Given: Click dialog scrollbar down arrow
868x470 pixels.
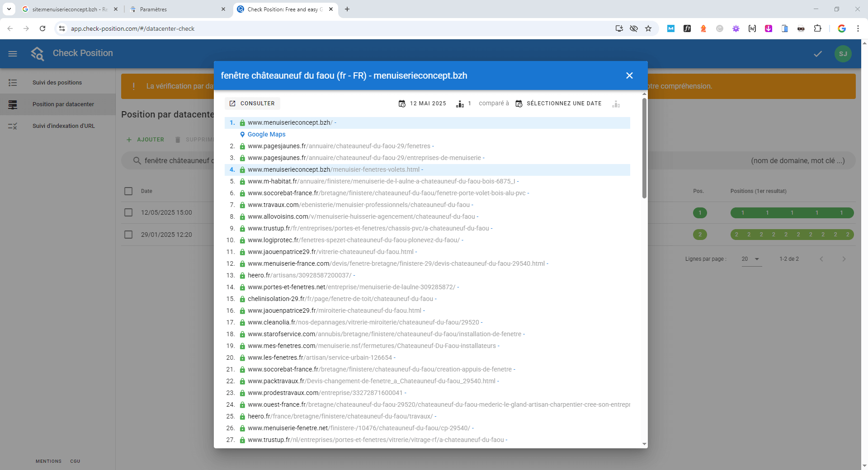Looking at the screenshot, I should click(644, 444).
